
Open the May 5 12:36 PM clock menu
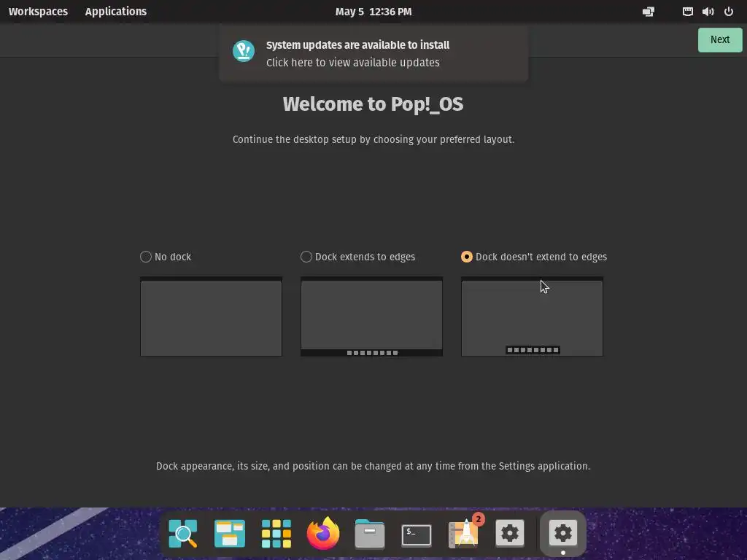pyautogui.click(x=373, y=12)
